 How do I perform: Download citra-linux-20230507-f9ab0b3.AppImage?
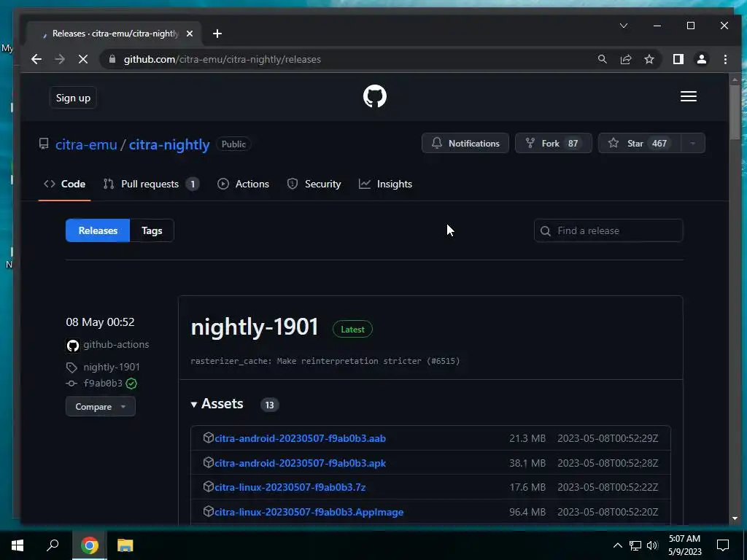click(x=309, y=512)
